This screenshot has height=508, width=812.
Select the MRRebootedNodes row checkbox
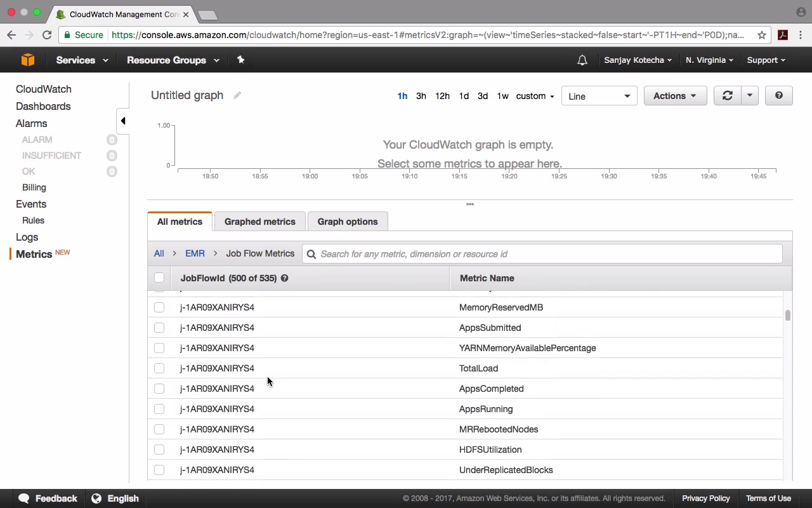pyautogui.click(x=159, y=429)
